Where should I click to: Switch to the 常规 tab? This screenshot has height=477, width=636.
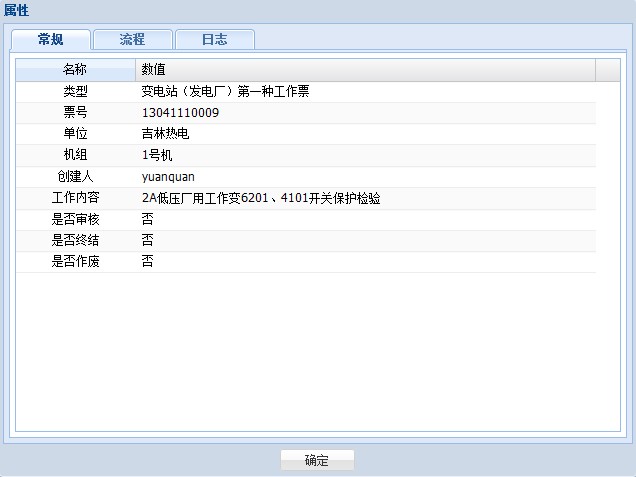51,40
